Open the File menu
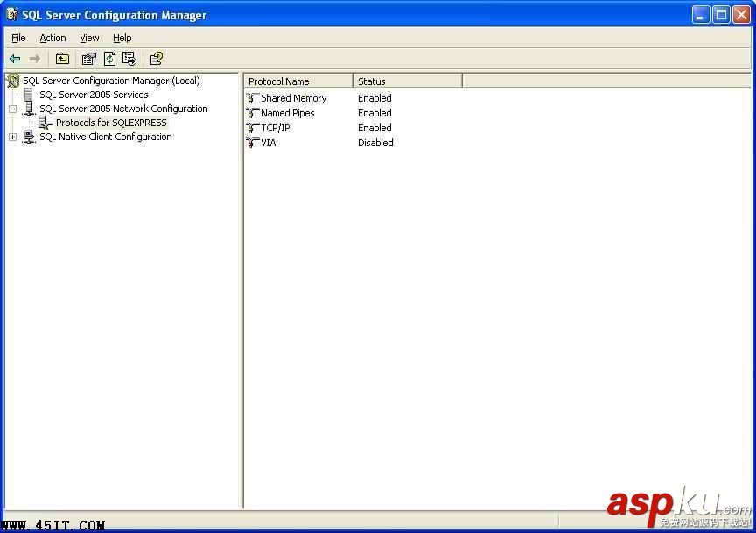Screen dimensions: 756x533 pyautogui.click(x=18, y=38)
